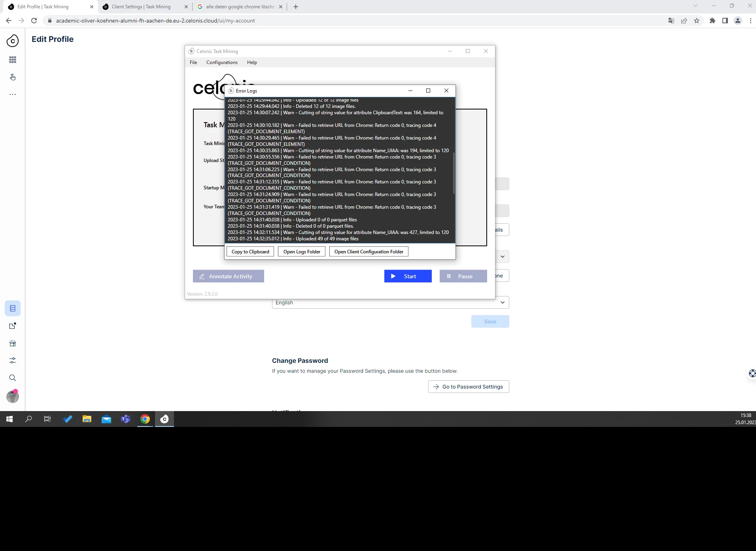The height and width of the screenshot is (551, 756).
Task: Click the 'Deleted 12 of 12 image files' log line
Action: [291, 106]
